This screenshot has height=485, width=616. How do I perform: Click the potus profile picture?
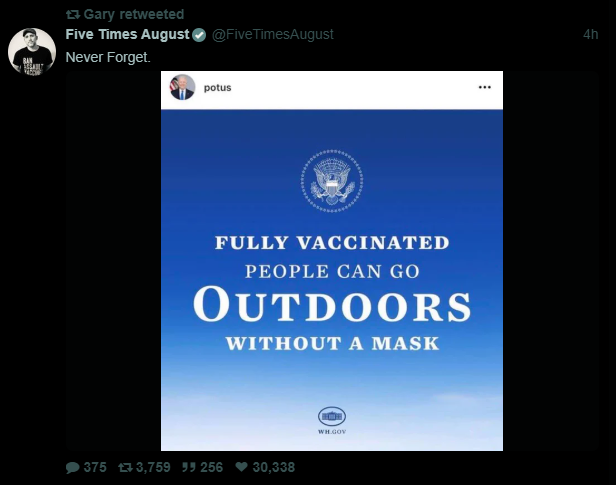click(x=182, y=87)
